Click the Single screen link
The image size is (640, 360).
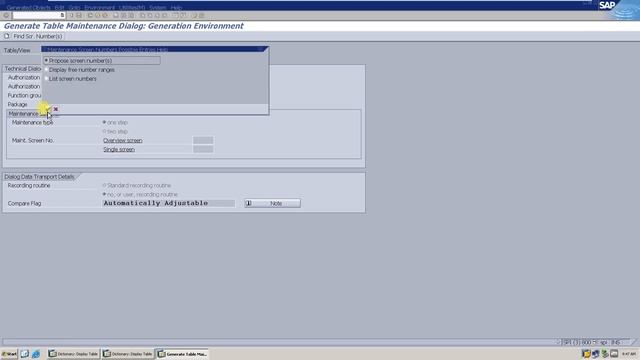coord(119,149)
